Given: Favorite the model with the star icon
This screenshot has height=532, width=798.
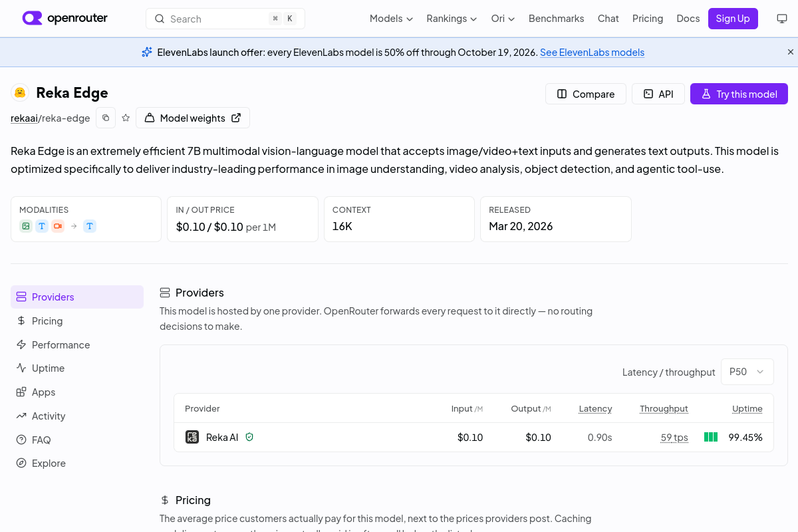Looking at the screenshot, I should pyautogui.click(x=126, y=118).
